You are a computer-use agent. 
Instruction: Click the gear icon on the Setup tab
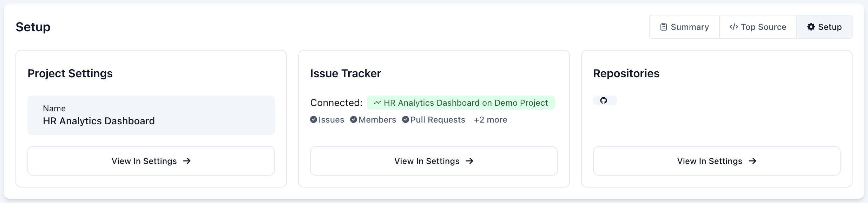pyautogui.click(x=811, y=27)
